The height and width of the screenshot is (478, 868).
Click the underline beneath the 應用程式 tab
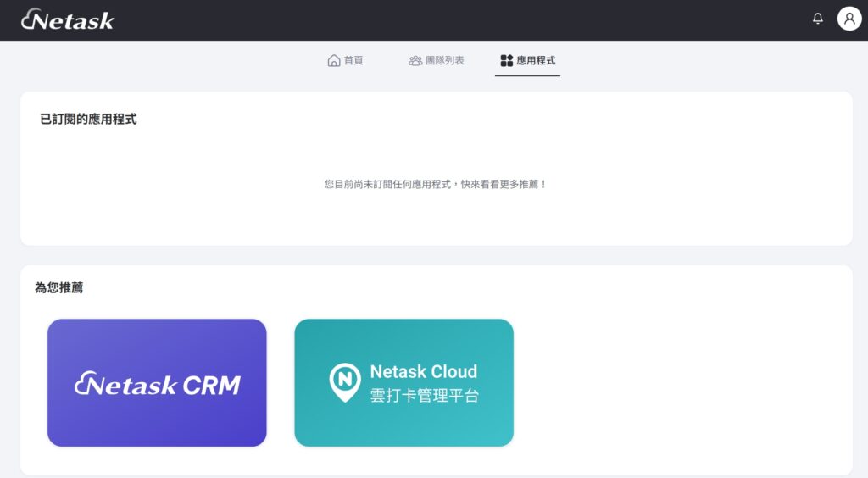pyautogui.click(x=527, y=75)
